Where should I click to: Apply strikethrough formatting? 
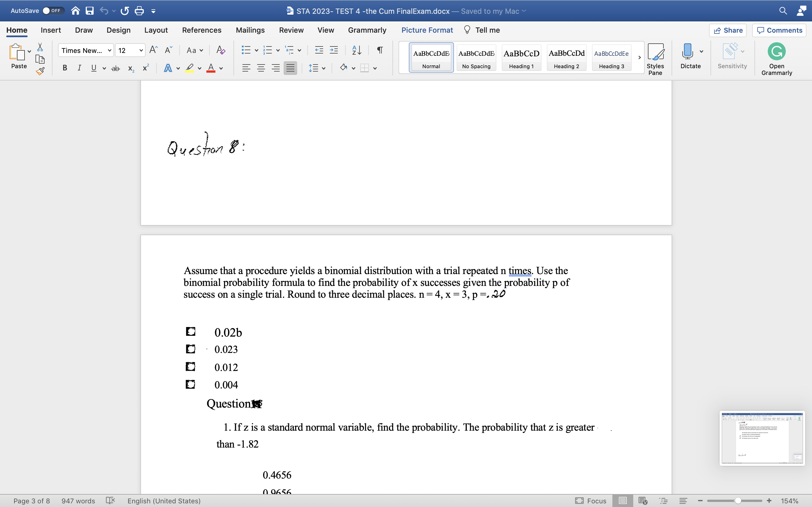(115, 68)
